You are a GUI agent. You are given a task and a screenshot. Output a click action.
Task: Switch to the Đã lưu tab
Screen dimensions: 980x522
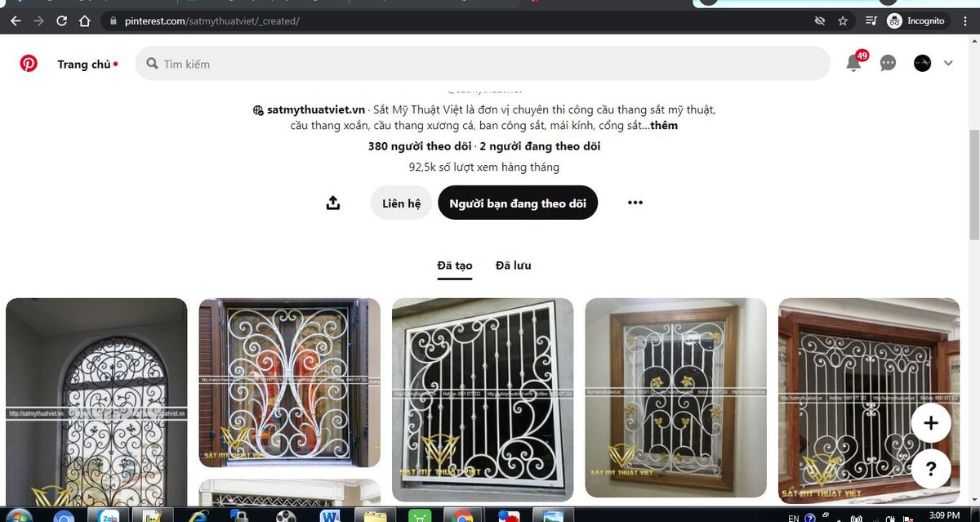tap(513, 265)
